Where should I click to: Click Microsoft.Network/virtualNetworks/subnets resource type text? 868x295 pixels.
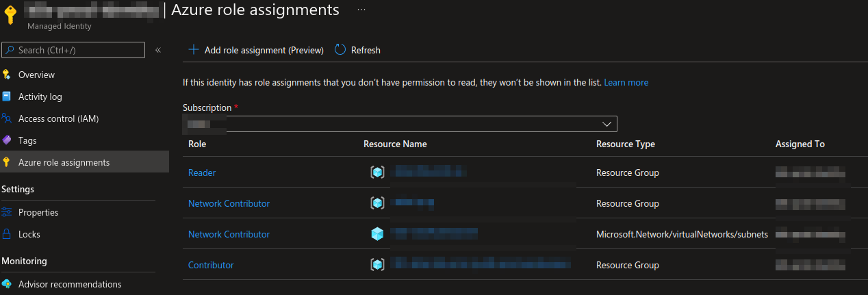(x=682, y=234)
